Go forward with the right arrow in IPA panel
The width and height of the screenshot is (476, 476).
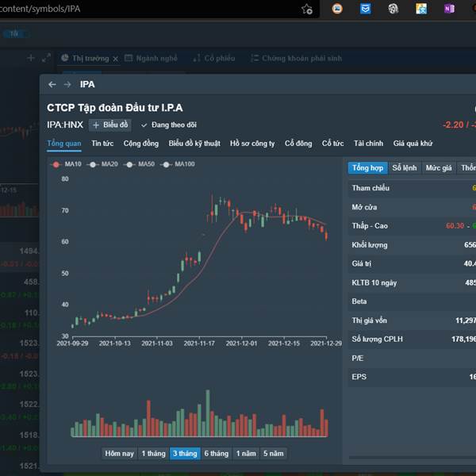point(67,84)
